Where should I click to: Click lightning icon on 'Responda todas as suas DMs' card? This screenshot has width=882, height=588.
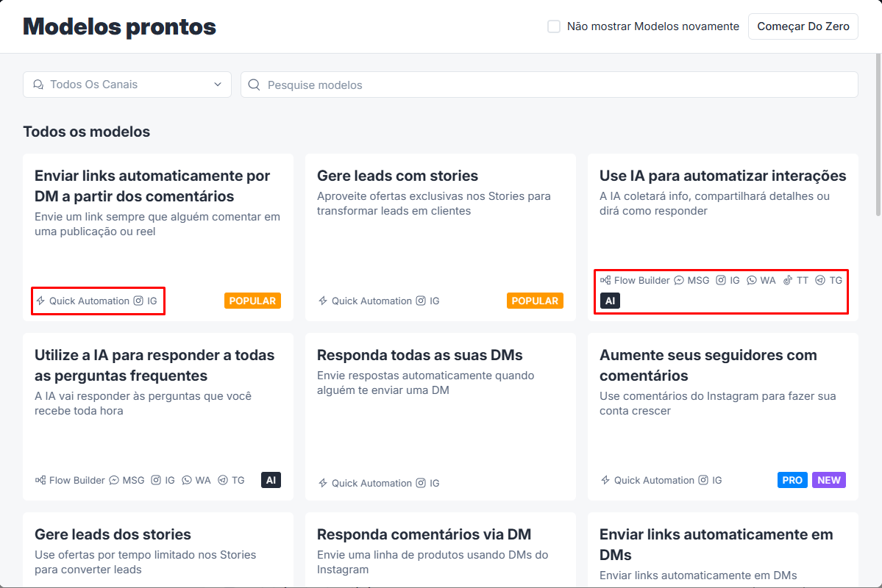pos(323,483)
